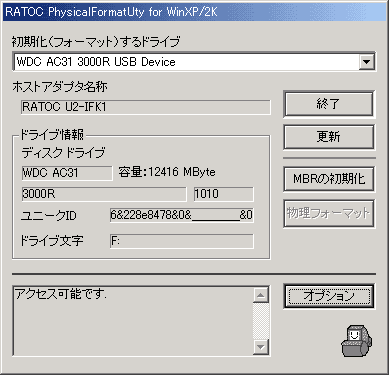Click the ディスクドライブ label

[x=63, y=153]
